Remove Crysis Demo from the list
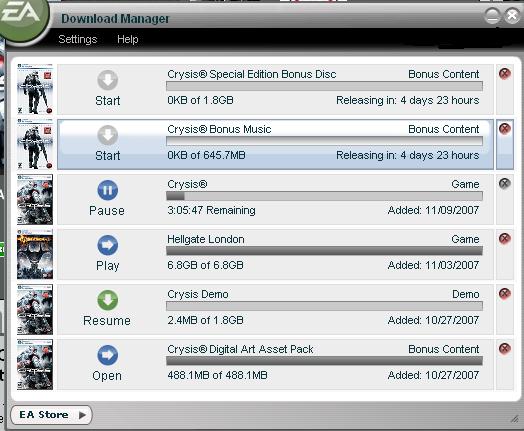 pos(505,293)
